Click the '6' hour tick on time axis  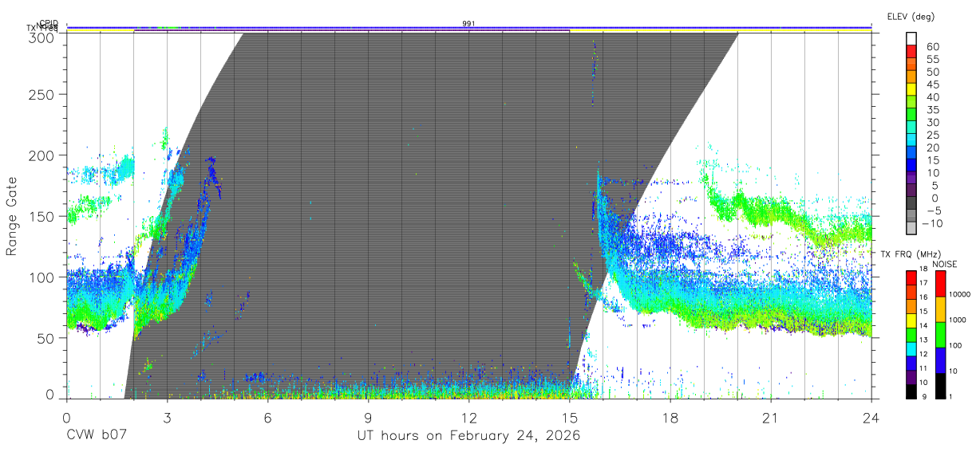click(x=267, y=418)
